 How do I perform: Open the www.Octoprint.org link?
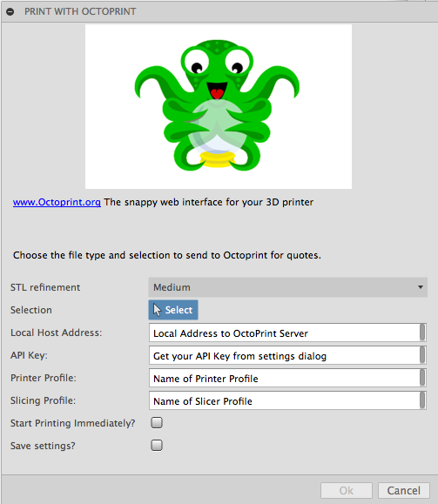[57, 202]
